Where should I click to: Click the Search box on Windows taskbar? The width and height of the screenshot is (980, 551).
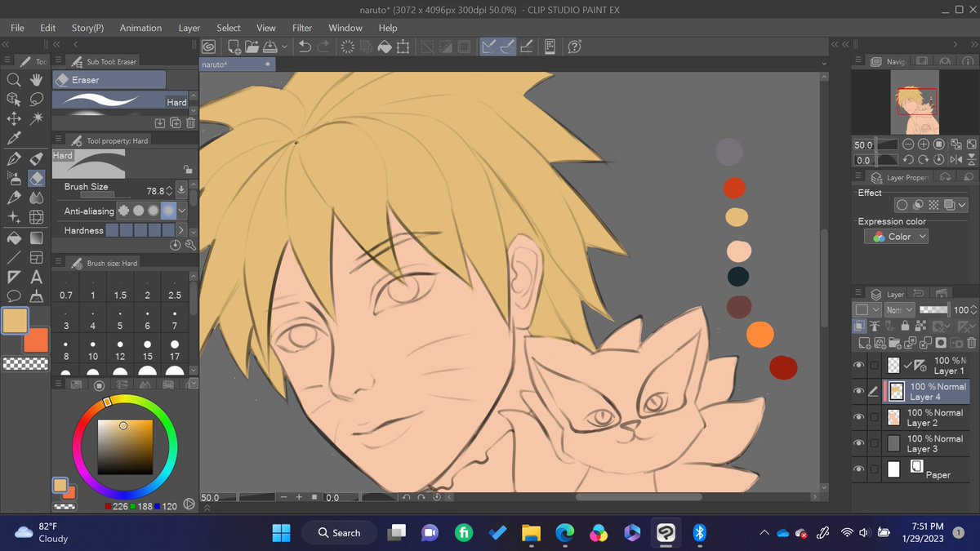coord(338,533)
